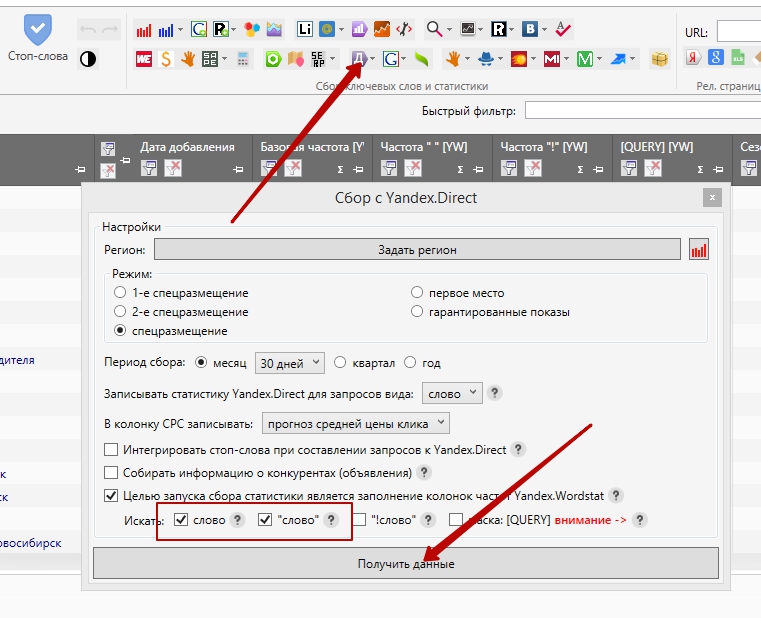The width and height of the screenshot is (761, 618).
Task: Click red chart button next to region
Action: tap(699, 250)
